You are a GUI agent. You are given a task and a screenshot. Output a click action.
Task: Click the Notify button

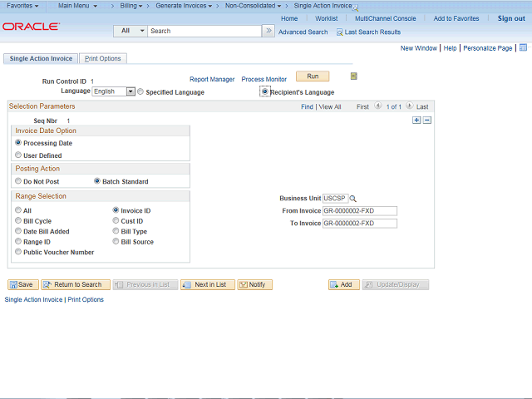pos(254,284)
